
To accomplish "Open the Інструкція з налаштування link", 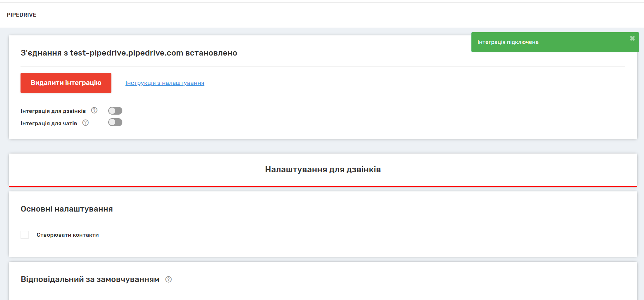I will tap(165, 83).
